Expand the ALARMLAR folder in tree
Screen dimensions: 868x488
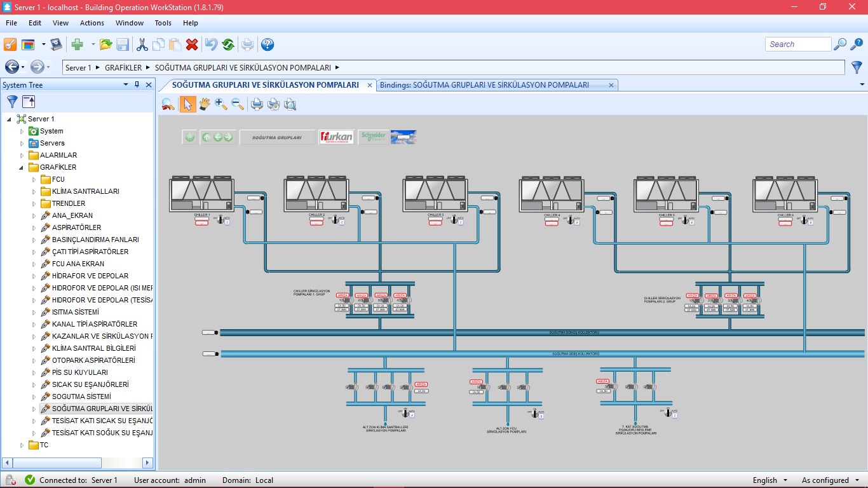22,155
